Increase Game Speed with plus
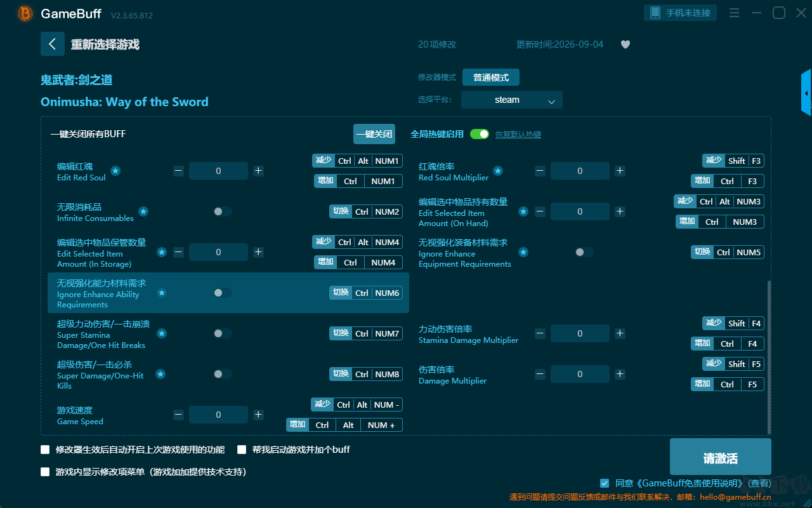The width and height of the screenshot is (812, 508). click(x=258, y=415)
